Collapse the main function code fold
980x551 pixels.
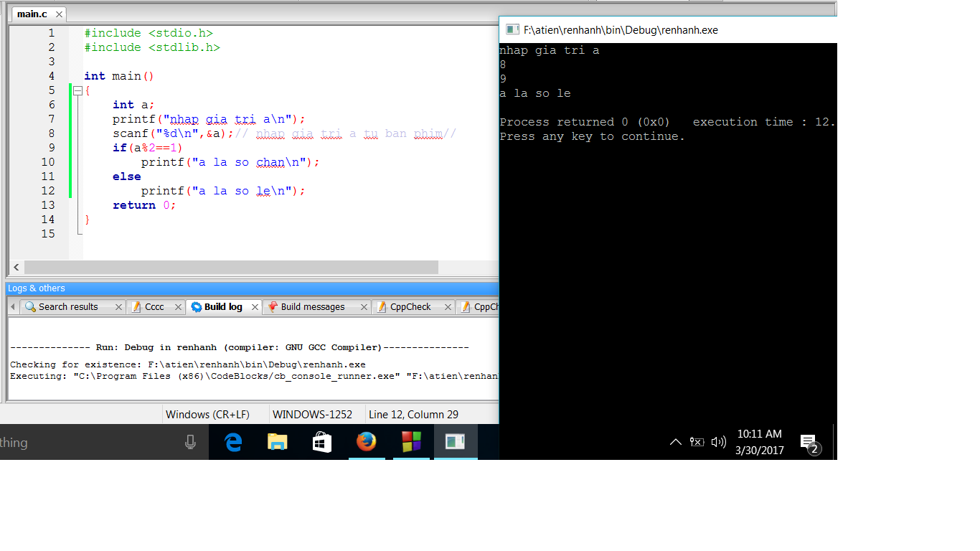tap(77, 90)
